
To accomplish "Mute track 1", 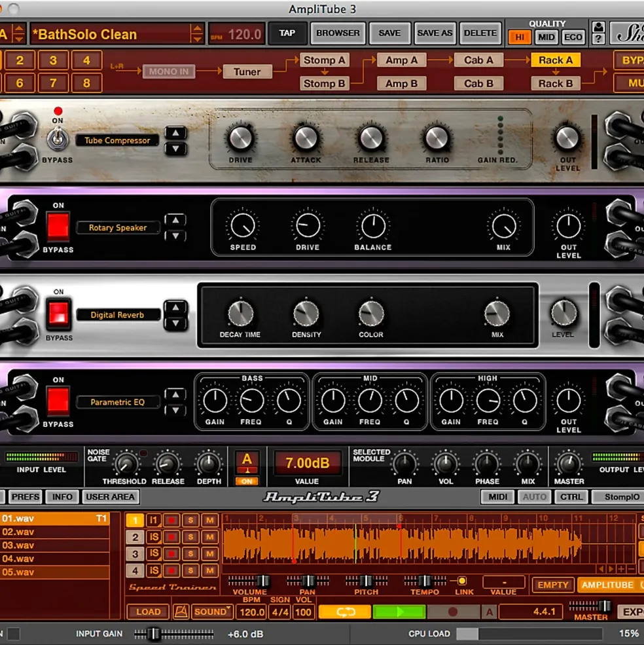I will [209, 521].
